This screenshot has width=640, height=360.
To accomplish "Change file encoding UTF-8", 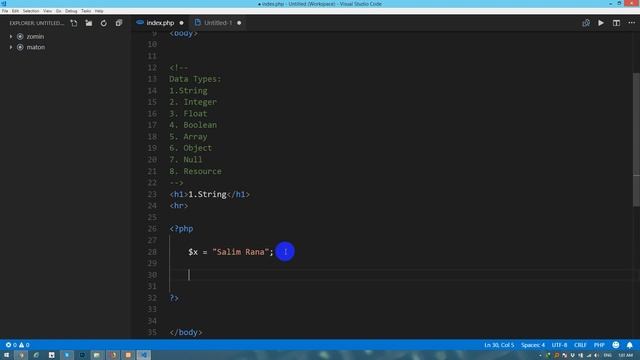I will pos(559,345).
